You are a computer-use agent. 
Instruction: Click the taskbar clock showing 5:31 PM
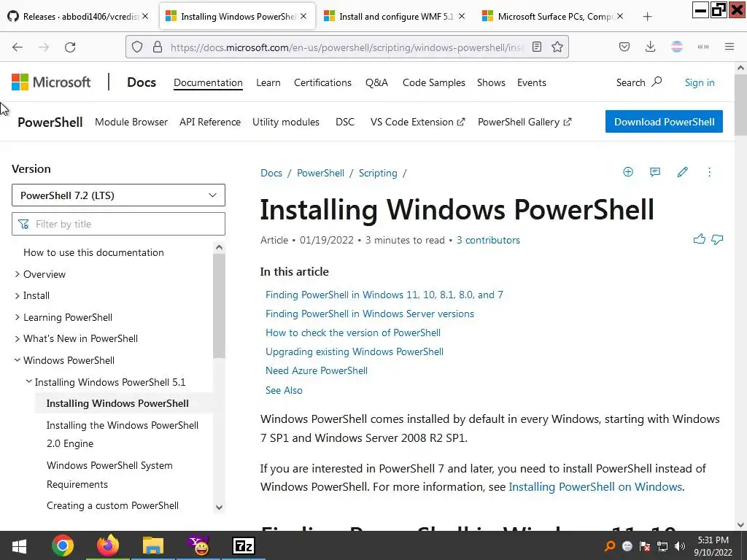click(x=713, y=545)
